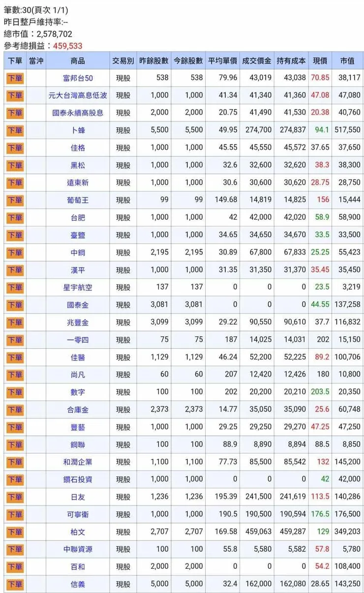The width and height of the screenshot is (364, 593).
Task: Click 下單 button for 星宇航空
Action: click(x=15, y=288)
